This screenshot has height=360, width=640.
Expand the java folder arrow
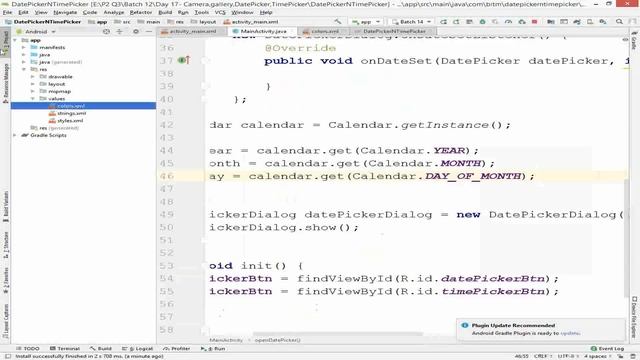[x=24, y=55]
